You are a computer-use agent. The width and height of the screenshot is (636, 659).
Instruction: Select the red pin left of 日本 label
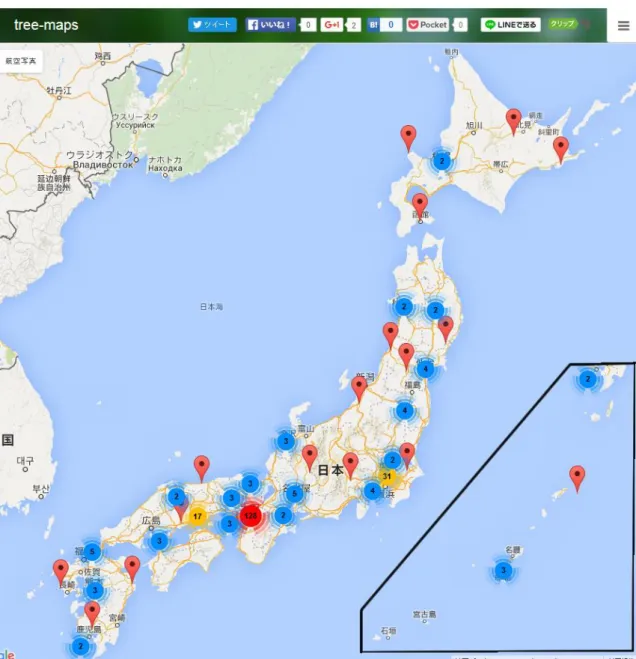310,457
